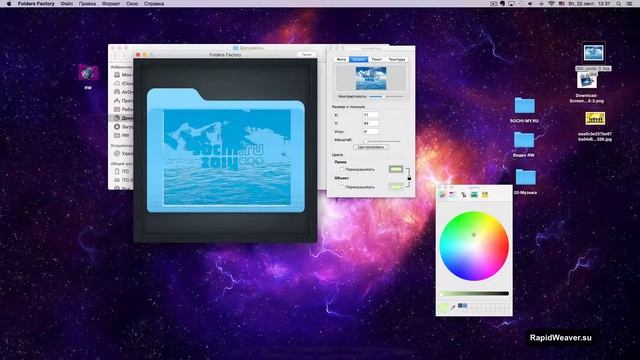Click the brightness slider in Colors window
The width and height of the screenshot is (640, 360).
tap(474, 293)
